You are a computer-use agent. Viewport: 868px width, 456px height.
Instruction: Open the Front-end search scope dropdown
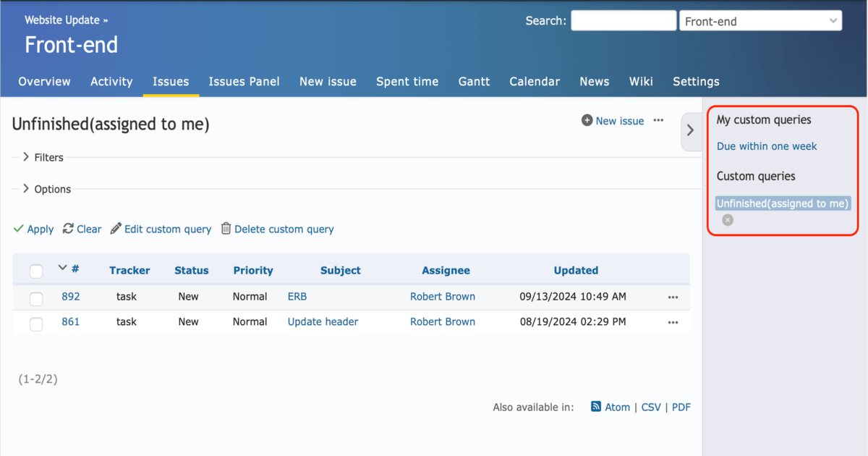[760, 20]
